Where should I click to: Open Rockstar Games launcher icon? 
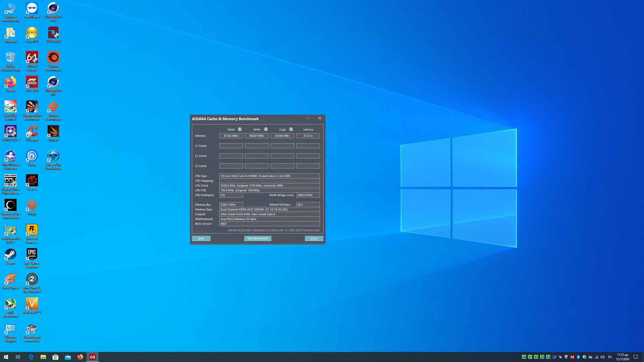click(x=32, y=233)
